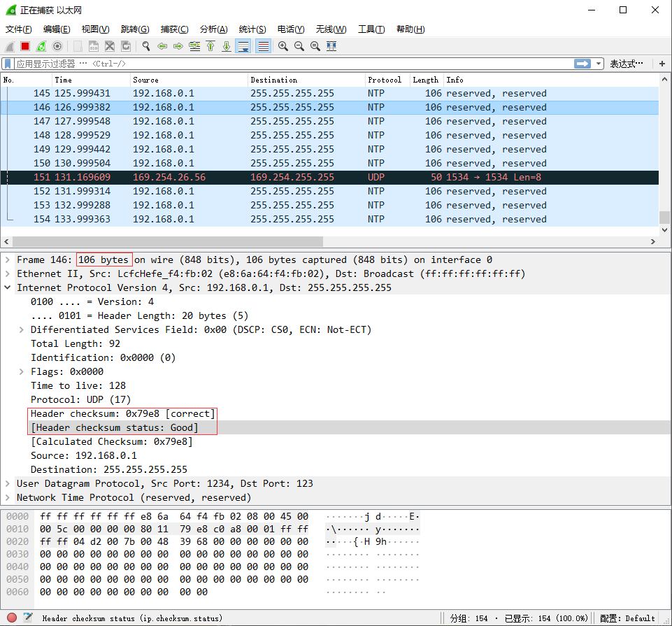Image resolution: width=672 pixels, height=626 pixels.
Task: Expand the User Datagram Protocol section
Action: click(8, 483)
